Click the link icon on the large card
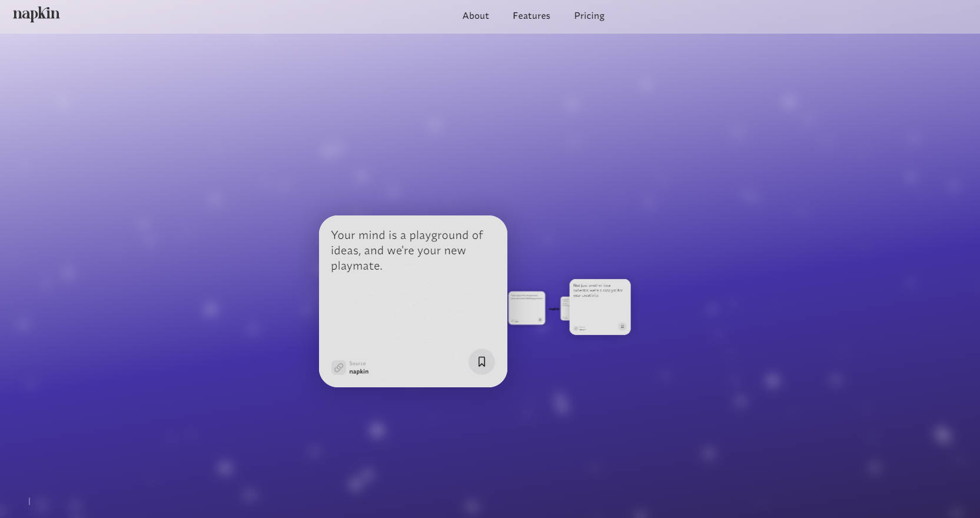The image size is (980, 518). [338, 367]
